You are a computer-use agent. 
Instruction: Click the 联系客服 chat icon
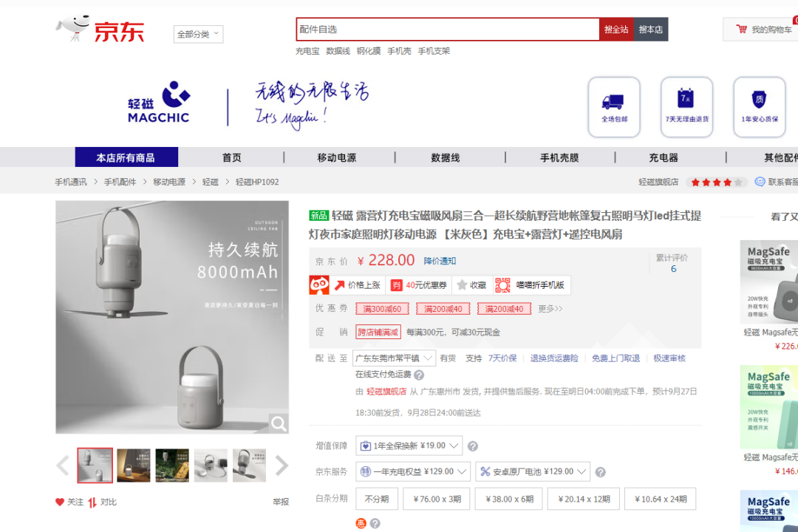(760, 182)
